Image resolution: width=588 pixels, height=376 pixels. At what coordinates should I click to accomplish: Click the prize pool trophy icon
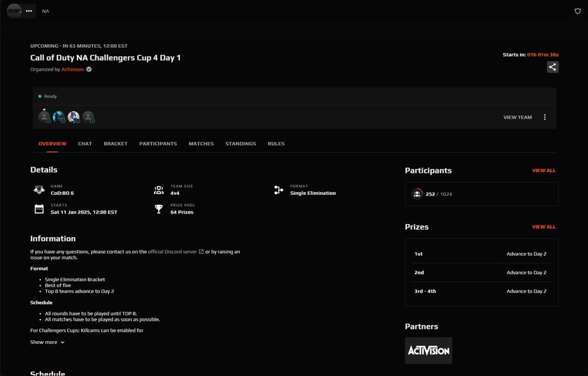pyautogui.click(x=159, y=209)
